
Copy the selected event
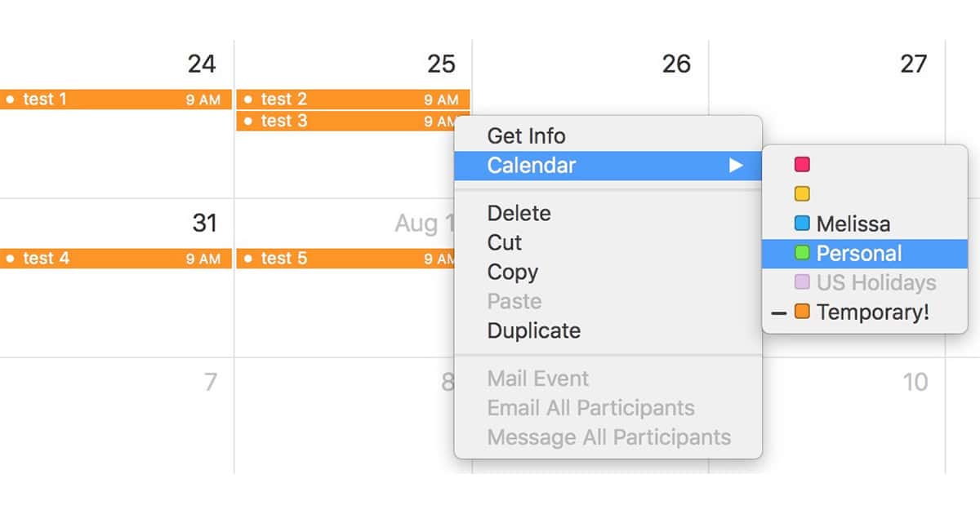coord(513,273)
